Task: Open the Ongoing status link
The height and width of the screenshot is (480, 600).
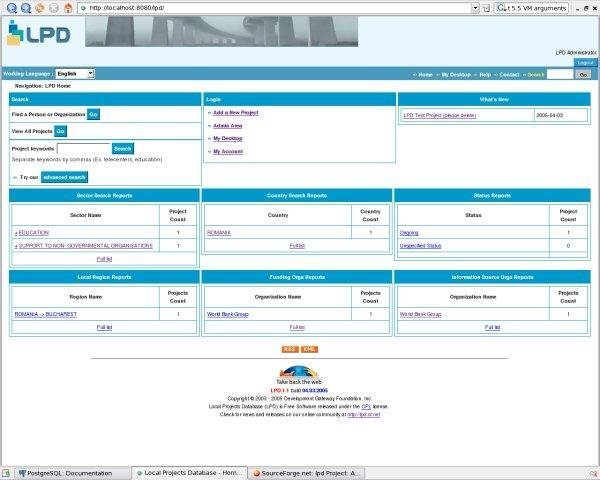Action: point(409,233)
